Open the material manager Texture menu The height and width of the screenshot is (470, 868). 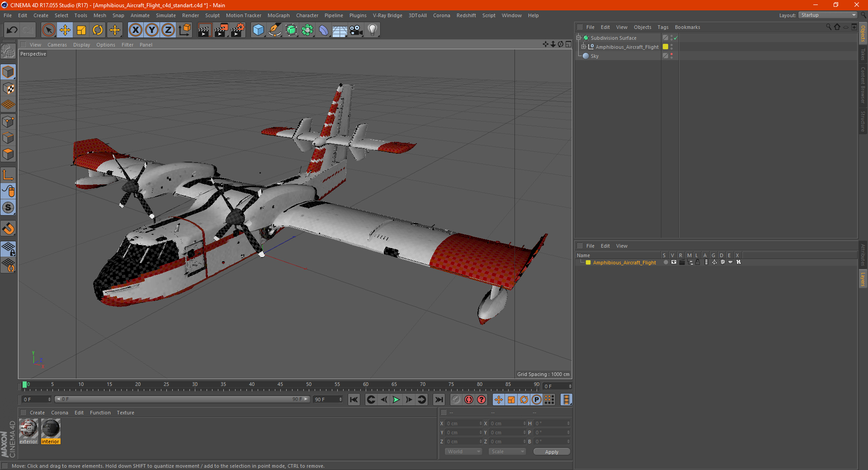pyautogui.click(x=125, y=413)
